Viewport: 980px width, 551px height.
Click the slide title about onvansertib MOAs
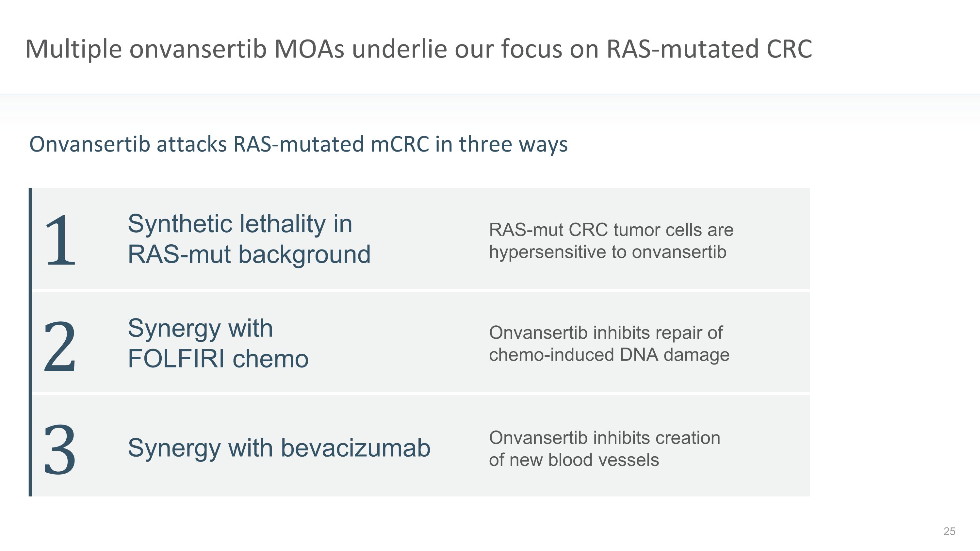click(418, 49)
